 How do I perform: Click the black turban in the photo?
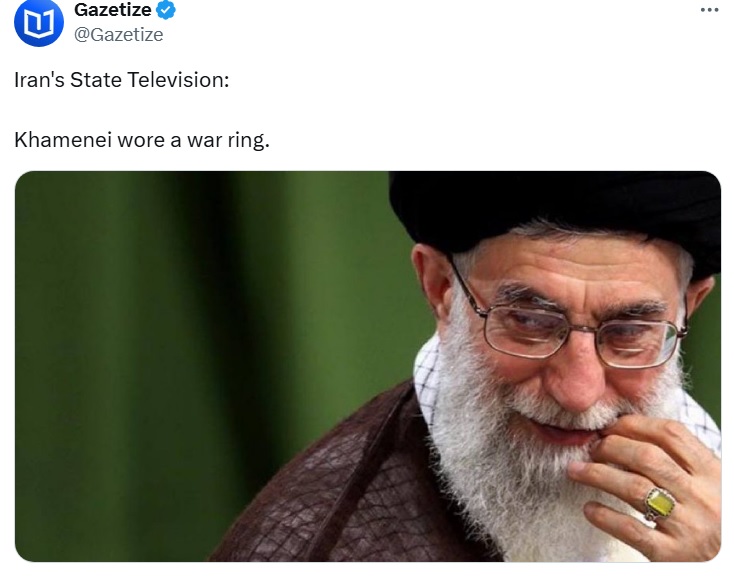tap(555, 215)
